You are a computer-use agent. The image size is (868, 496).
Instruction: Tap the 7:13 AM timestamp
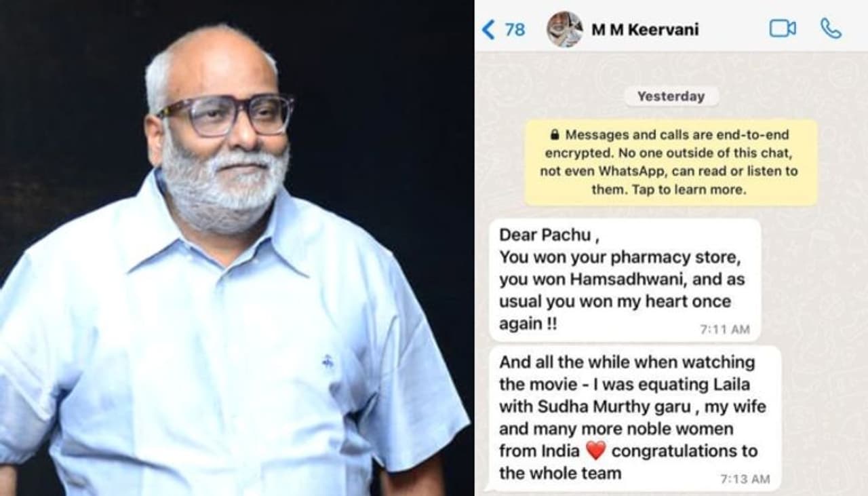tap(745, 478)
